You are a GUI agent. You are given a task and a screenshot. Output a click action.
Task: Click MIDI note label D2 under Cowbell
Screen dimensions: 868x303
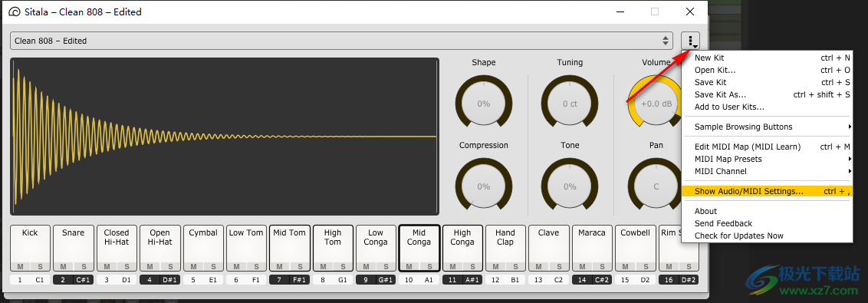(645, 280)
